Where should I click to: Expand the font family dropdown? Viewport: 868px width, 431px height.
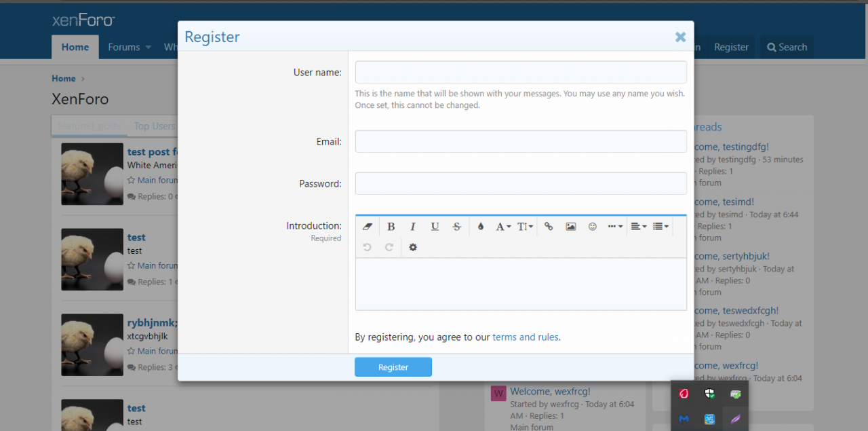[x=502, y=227]
